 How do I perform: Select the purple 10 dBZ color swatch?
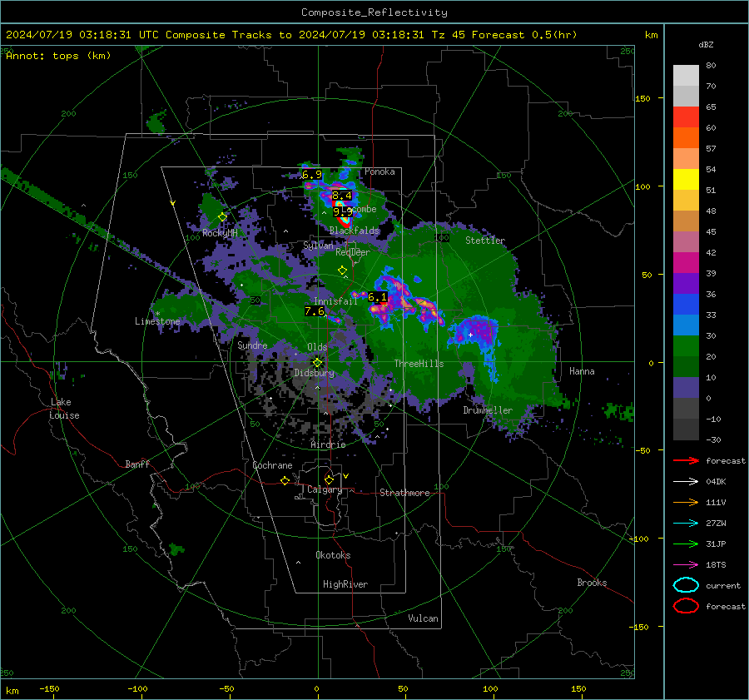pos(686,387)
